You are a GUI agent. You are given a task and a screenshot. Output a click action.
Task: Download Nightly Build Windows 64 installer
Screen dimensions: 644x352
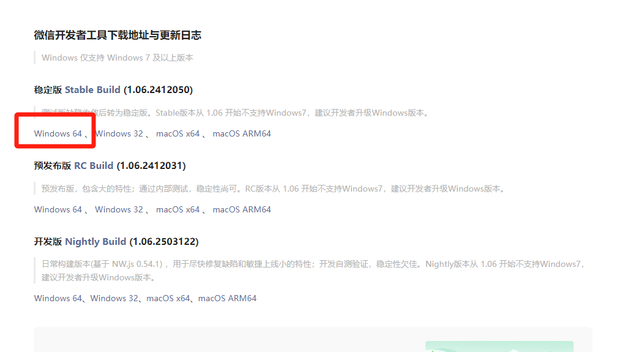tap(58, 298)
